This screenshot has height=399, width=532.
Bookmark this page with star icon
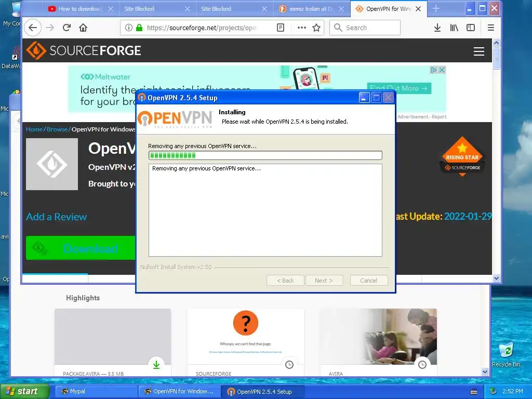316,28
